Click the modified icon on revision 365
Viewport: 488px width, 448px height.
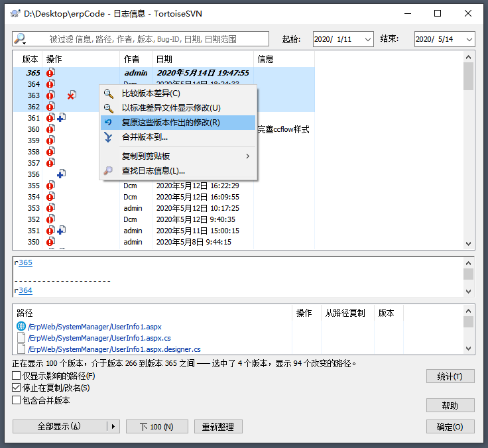point(51,72)
